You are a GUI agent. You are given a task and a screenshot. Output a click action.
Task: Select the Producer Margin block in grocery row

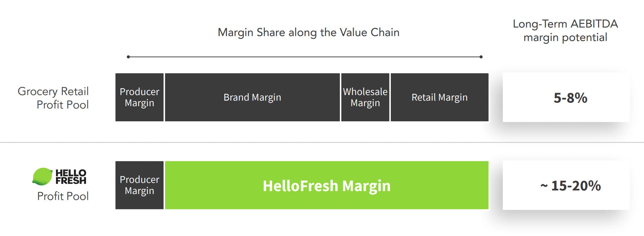point(140,97)
